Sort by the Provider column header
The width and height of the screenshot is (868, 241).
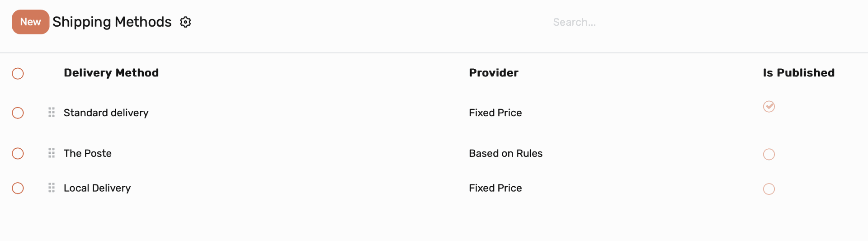[x=494, y=73]
